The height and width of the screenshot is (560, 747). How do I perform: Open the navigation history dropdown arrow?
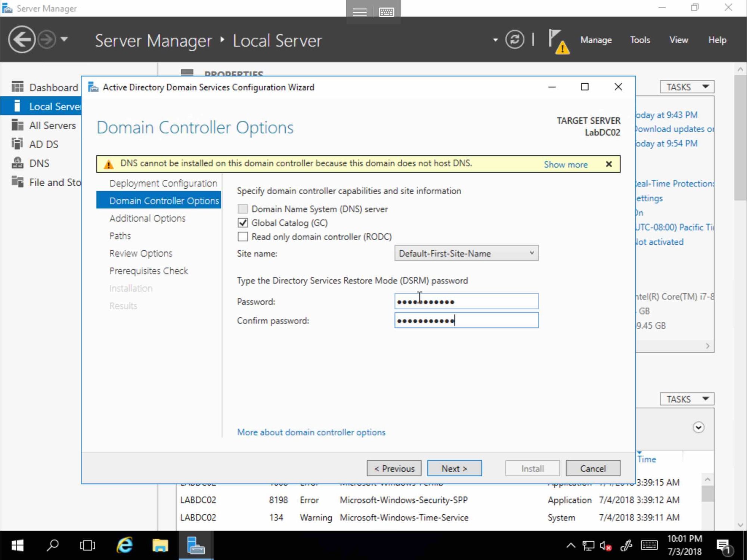click(x=64, y=39)
